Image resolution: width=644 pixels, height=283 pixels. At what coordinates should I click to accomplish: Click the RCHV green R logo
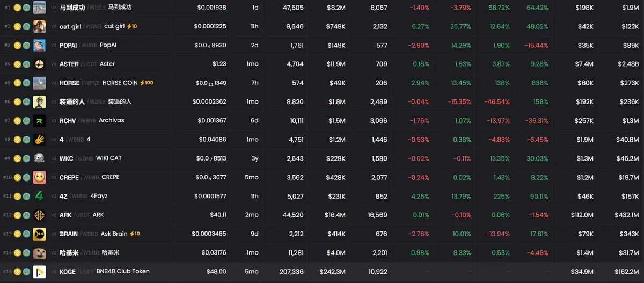point(39,121)
